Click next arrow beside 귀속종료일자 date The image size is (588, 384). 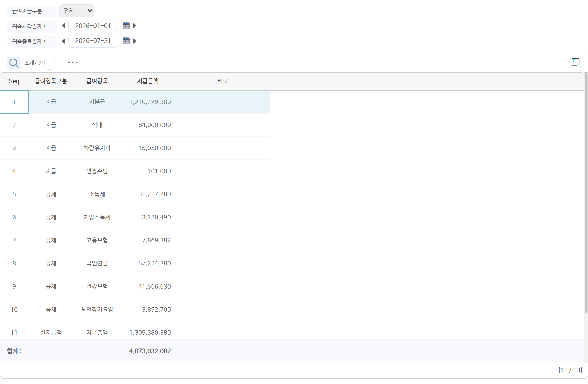[135, 41]
